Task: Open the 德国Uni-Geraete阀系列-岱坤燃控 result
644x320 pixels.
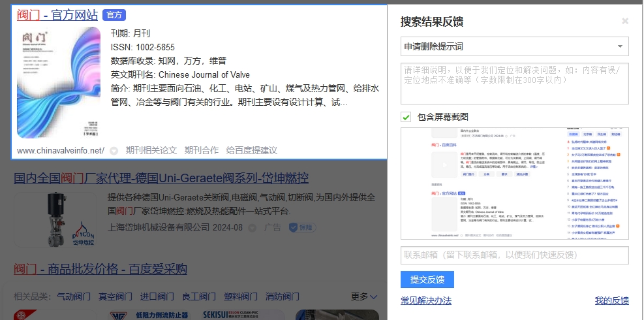Action: (161, 178)
